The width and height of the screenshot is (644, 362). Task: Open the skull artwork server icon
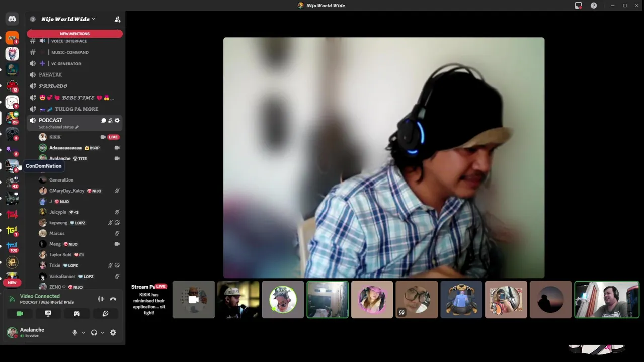click(x=12, y=54)
